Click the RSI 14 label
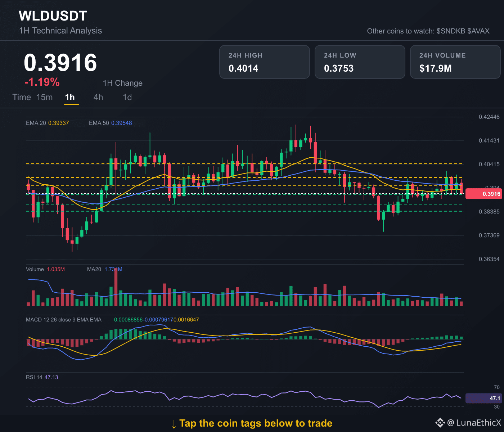Viewport: 504px width, 432px height. click(x=34, y=377)
